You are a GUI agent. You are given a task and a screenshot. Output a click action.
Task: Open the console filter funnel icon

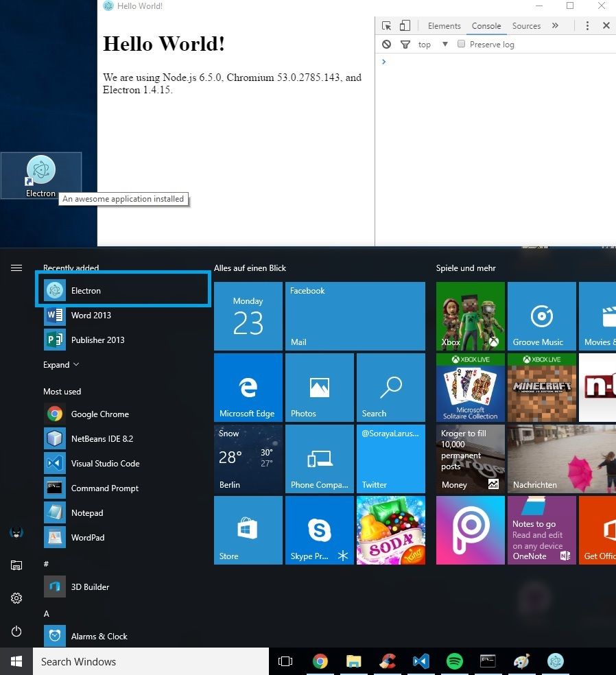click(x=405, y=45)
